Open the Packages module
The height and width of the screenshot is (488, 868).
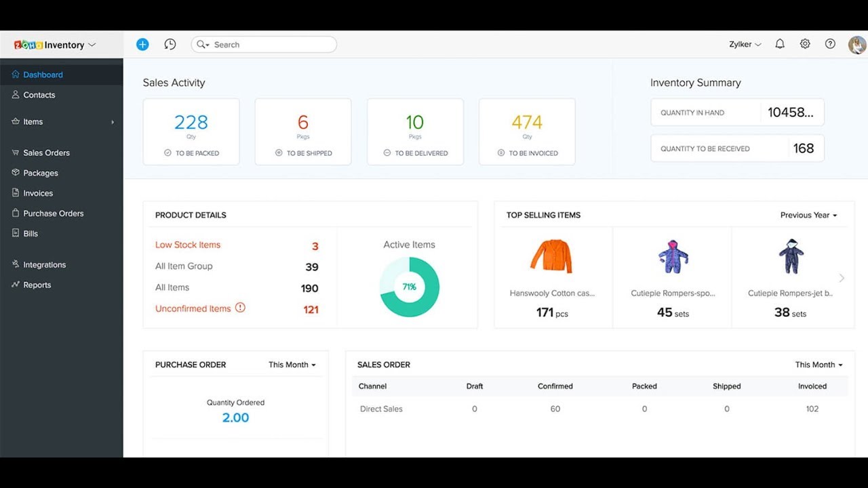pos(39,173)
